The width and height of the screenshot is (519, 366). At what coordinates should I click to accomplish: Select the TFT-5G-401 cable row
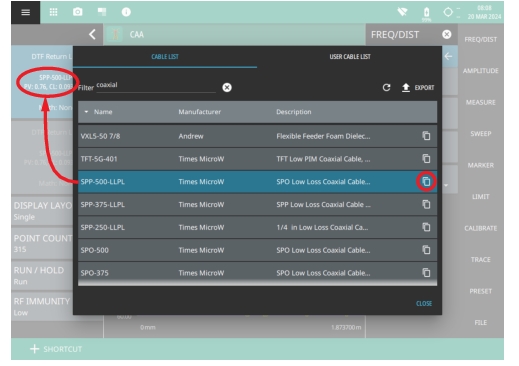click(257, 159)
